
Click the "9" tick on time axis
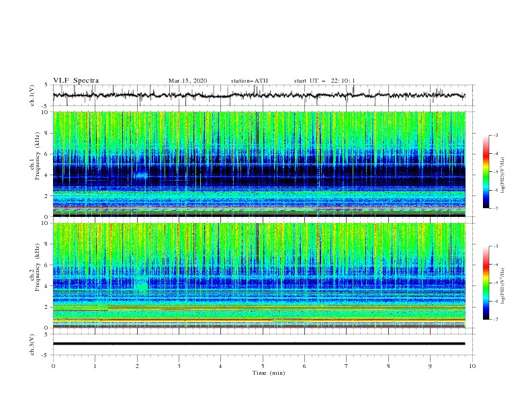point(430,366)
